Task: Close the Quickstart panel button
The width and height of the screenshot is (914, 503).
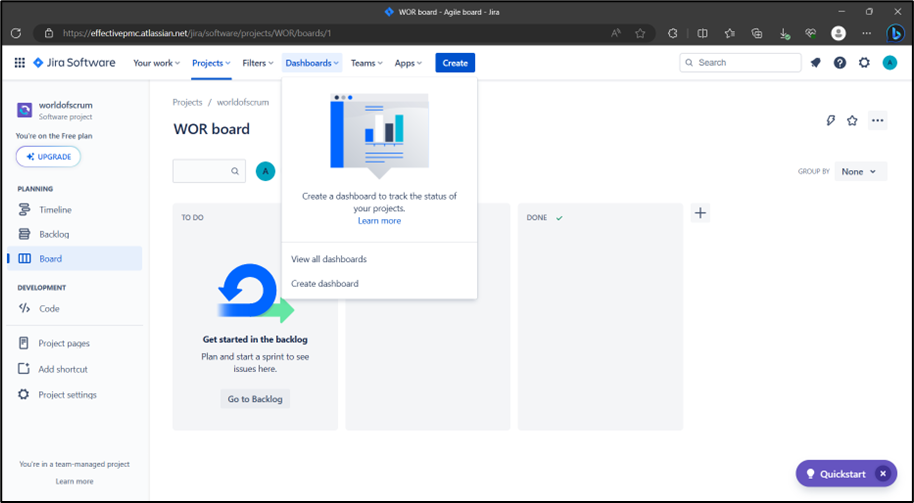Action: (883, 474)
